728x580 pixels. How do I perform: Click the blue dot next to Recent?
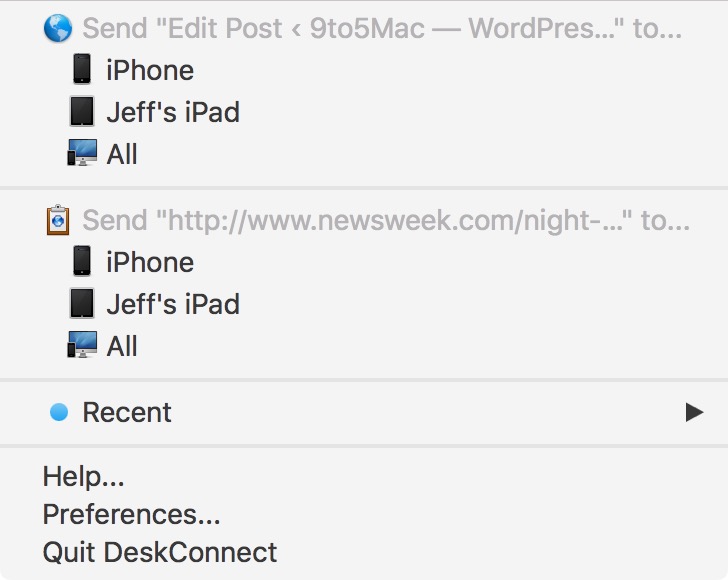(x=59, y=412)
